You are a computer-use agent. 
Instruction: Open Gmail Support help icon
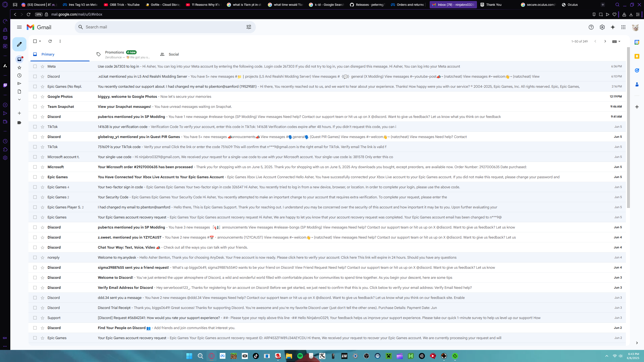tap(591, 27)
